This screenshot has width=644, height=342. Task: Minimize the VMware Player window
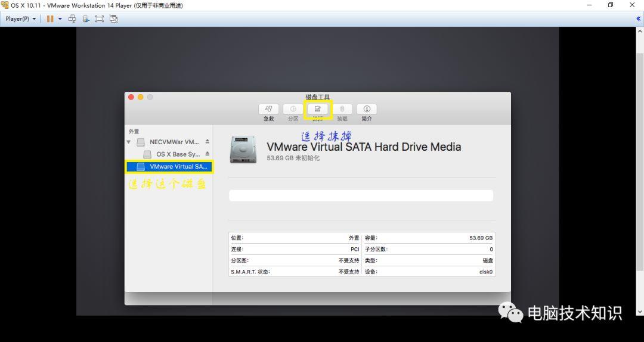[589, 5]
